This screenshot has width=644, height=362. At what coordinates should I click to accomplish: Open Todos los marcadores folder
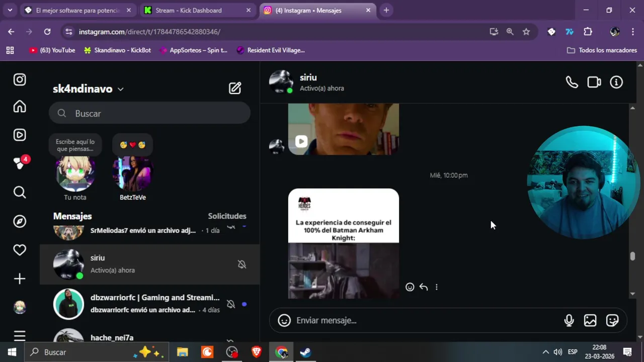pos(602,50)
